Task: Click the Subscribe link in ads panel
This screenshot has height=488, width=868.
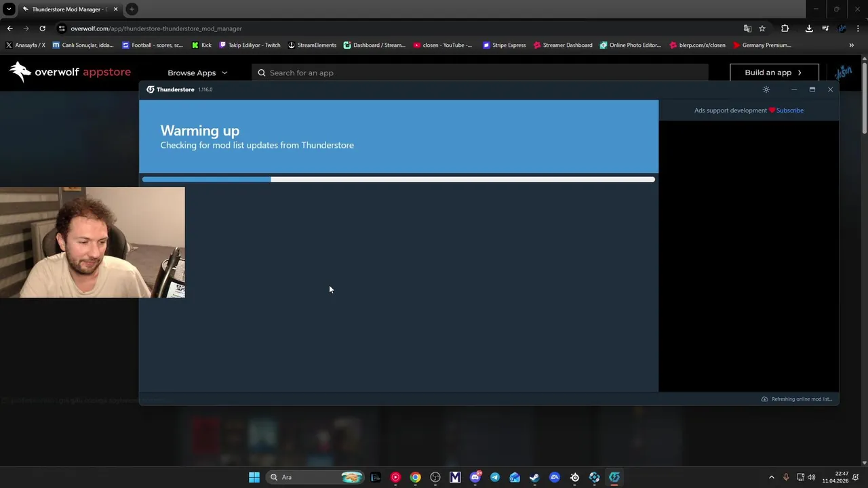Action: click(x=790, y=110)
